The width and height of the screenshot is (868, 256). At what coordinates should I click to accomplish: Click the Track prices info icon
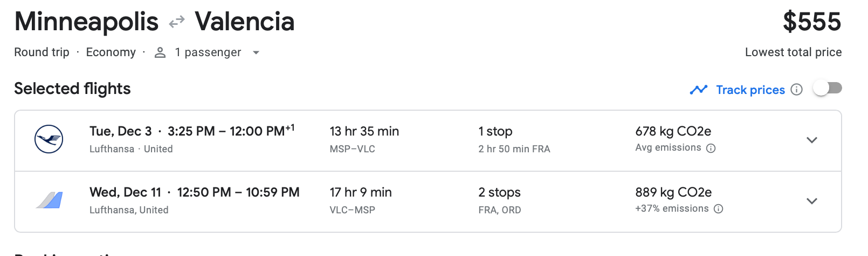[796, 90]
